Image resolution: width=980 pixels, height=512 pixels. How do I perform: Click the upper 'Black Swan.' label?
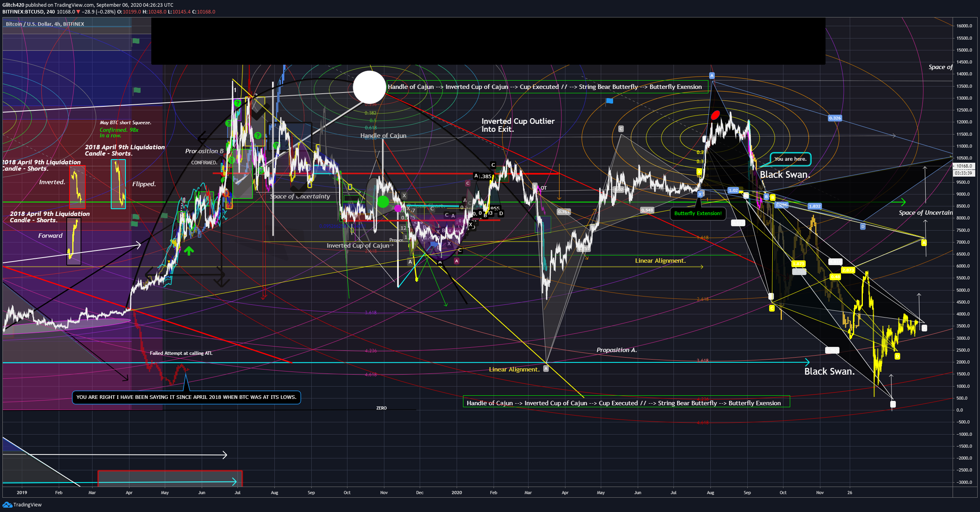785,175
